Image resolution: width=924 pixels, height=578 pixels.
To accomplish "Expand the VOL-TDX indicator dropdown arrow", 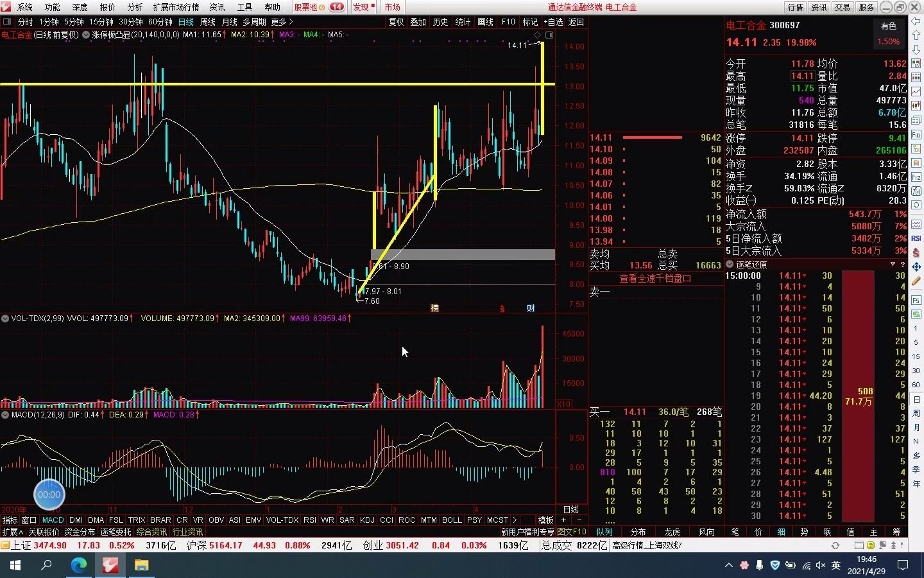I will (4, 318).
